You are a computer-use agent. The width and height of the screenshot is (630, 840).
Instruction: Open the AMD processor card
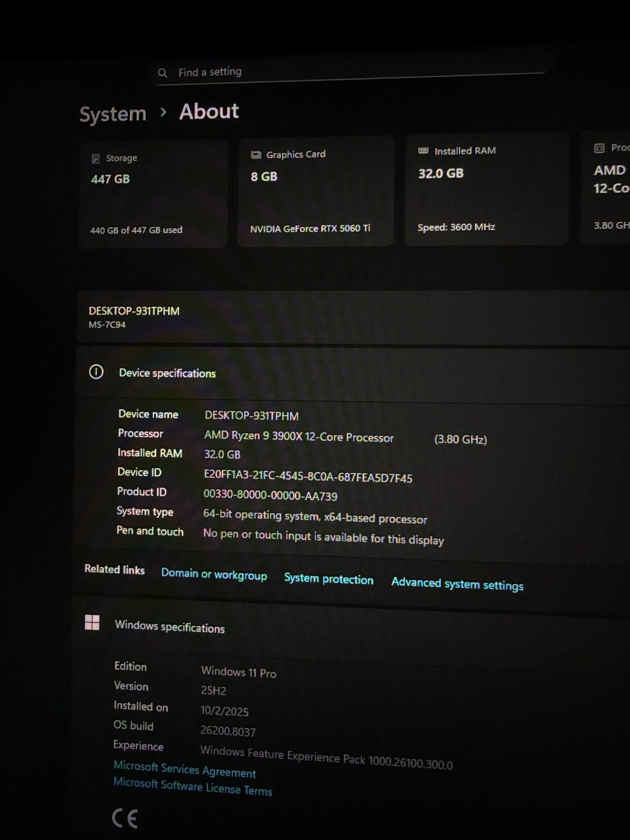click(x=606, y=187)
